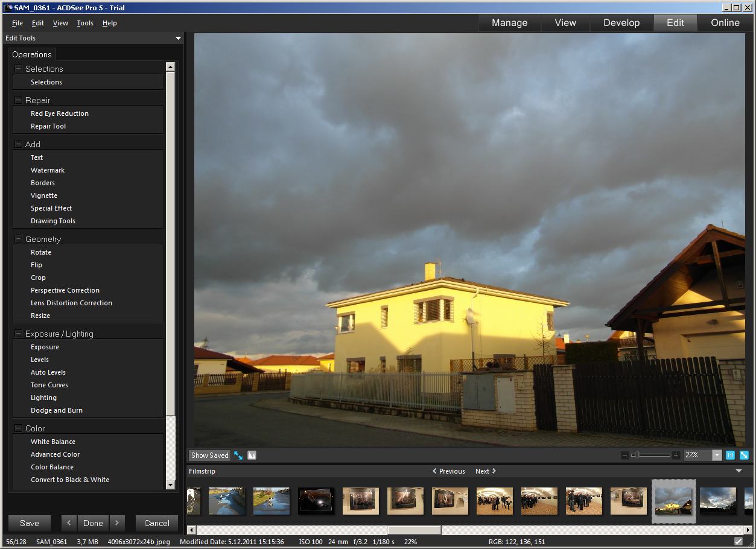Click the 1:1 actual size icon

pos(730,455)
